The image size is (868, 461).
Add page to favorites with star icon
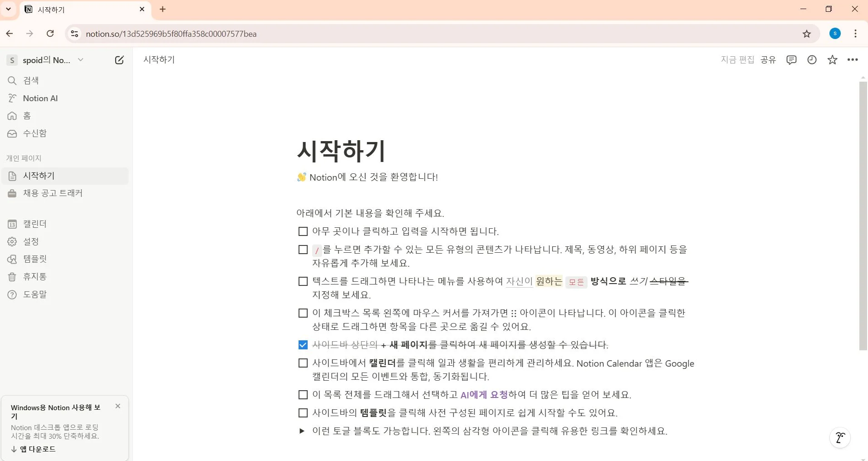coord(832,59)
